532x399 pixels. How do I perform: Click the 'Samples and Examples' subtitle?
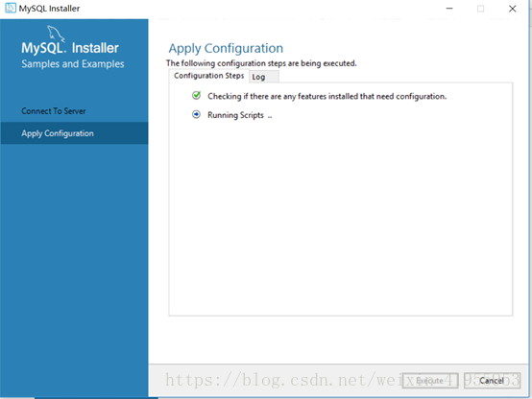click(x=73, y=64)
